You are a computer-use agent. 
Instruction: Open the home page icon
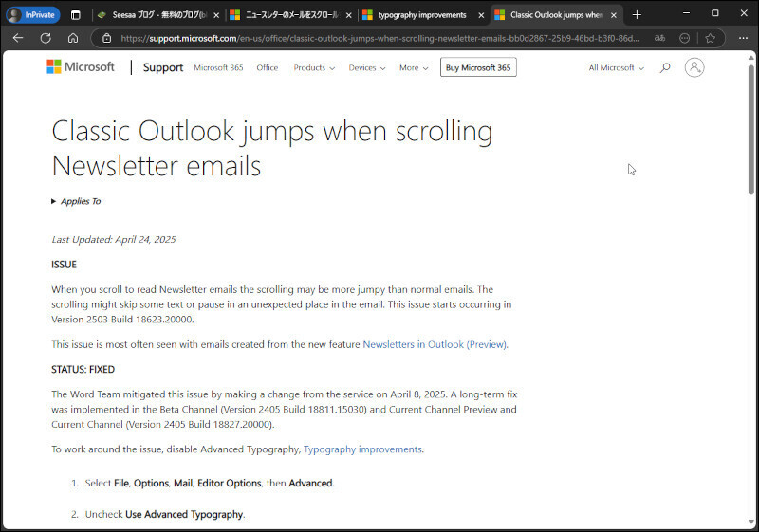(73, 38)
